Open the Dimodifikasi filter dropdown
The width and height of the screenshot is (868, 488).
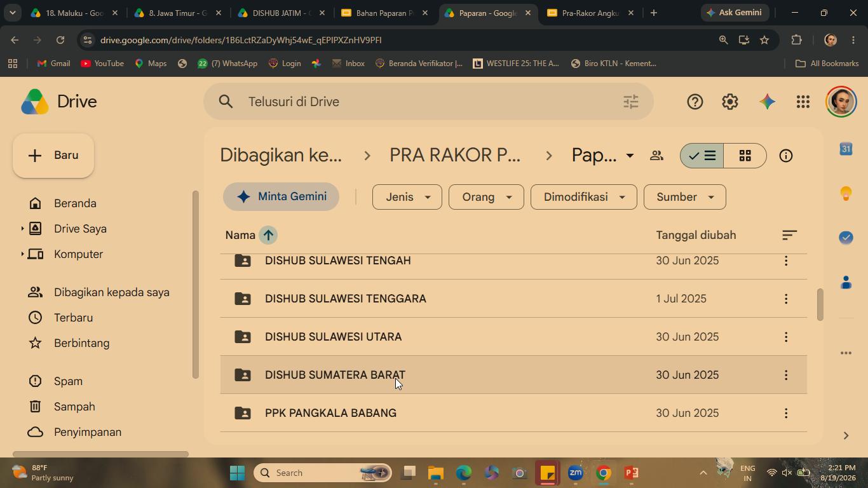[x=583, y=197]
